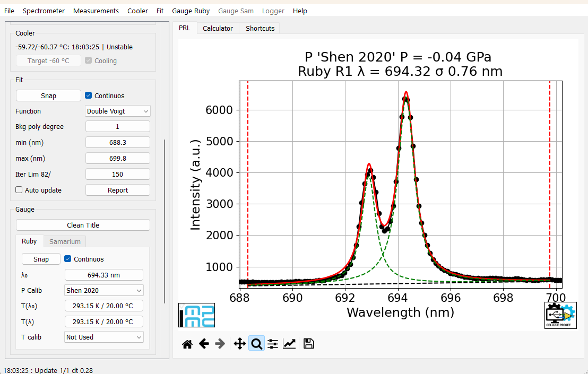The image size is (588, 374).
Task: Open the Fit menu
Action: coord(160,11)
